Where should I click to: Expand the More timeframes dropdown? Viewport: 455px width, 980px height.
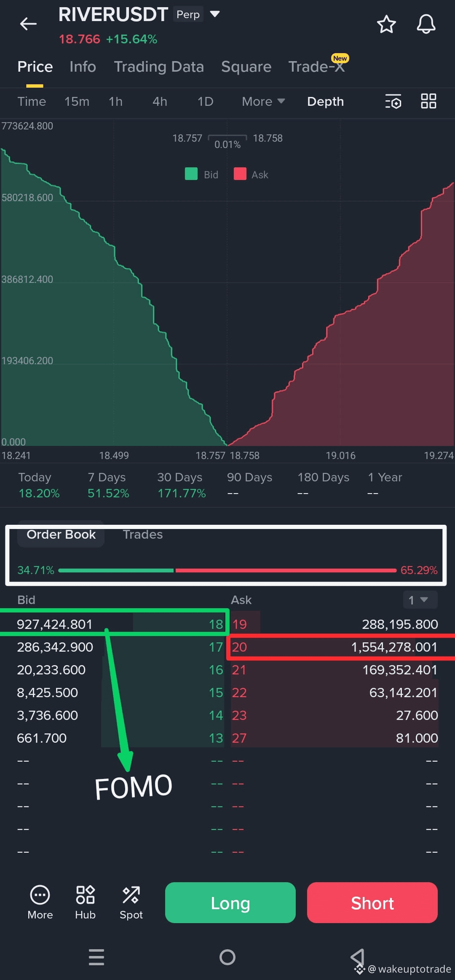(263, 102)
